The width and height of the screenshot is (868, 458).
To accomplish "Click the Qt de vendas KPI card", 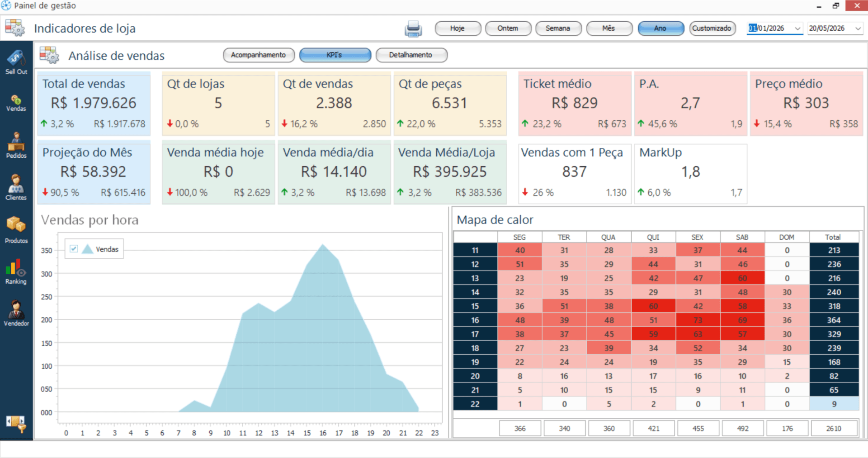I will 334,103.
